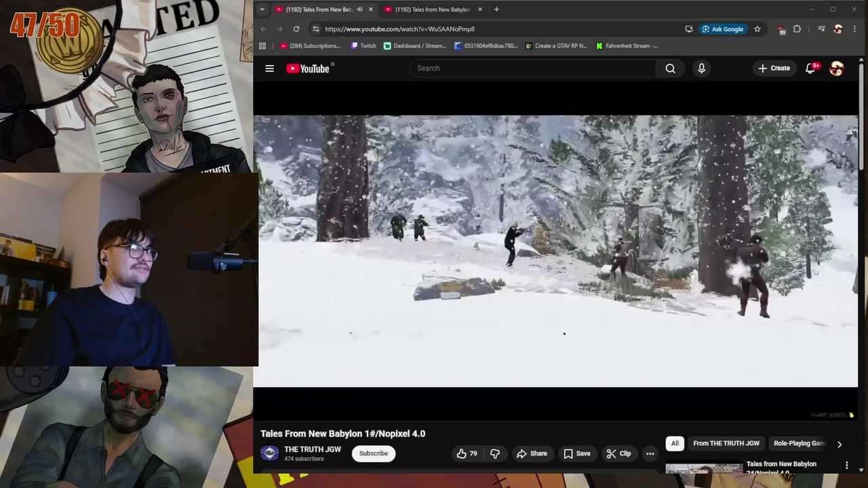The width and height of the screenshot is (868, 488).
Task: Open the Dashboard / Stream bookmark
Action: tap(415, 46)
